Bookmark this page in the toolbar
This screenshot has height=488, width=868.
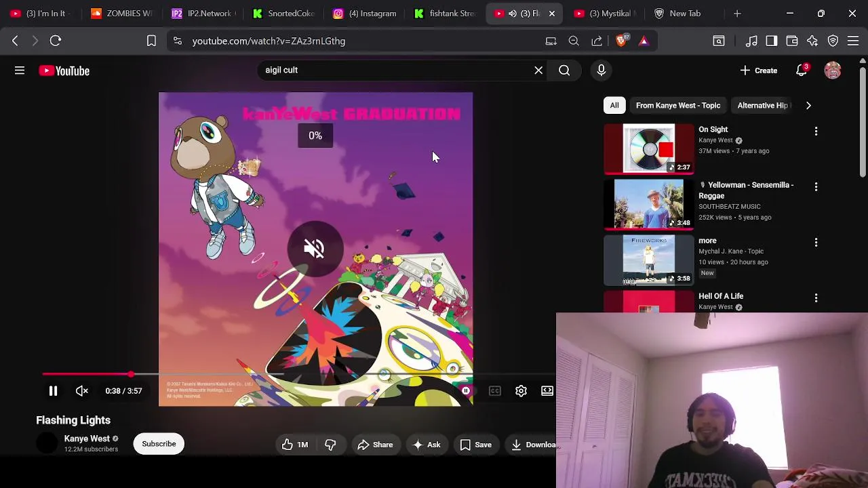(151, 41)
